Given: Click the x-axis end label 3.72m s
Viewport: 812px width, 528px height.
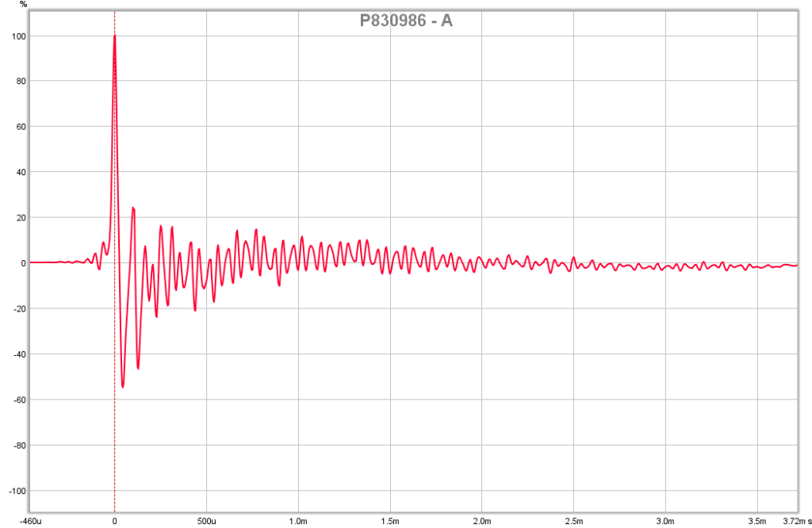Looking at the screenshot, I should [x=797, y=522].
